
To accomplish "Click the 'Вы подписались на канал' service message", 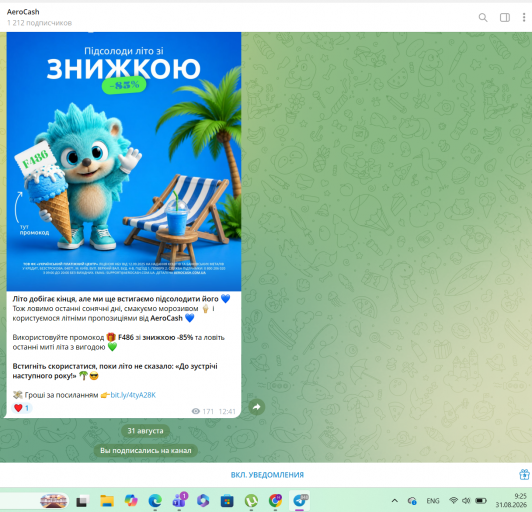I will [146, 451].
